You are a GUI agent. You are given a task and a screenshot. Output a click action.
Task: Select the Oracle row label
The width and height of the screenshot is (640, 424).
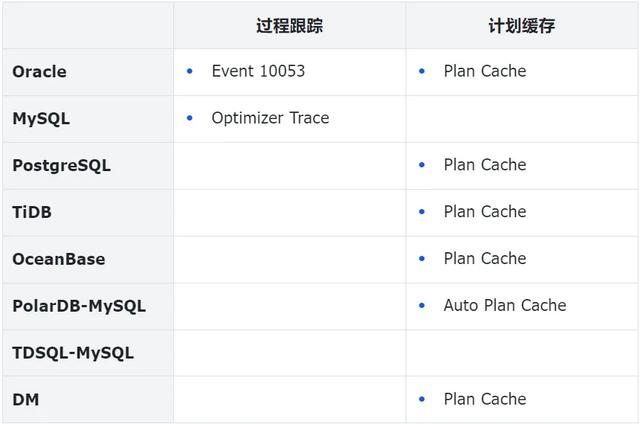coord(40,72)
